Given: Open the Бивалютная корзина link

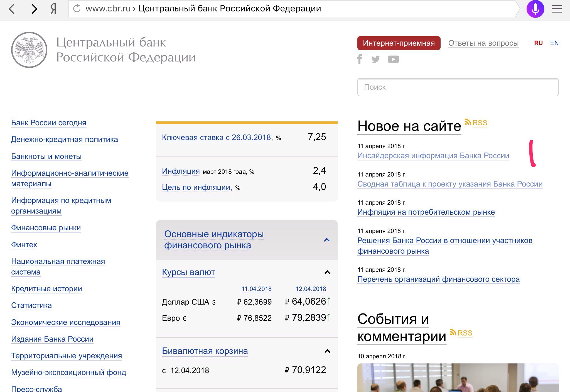Looking at the screenshot, I should pos(205,351).
